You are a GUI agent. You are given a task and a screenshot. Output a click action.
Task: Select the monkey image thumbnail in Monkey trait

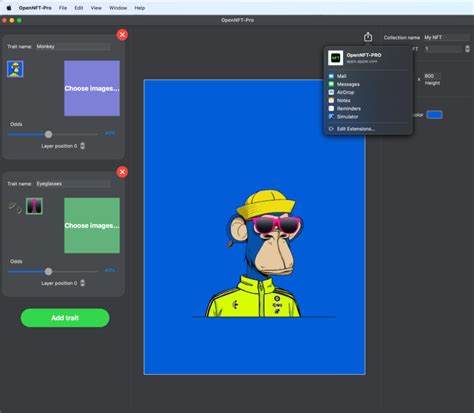[15, 69]
